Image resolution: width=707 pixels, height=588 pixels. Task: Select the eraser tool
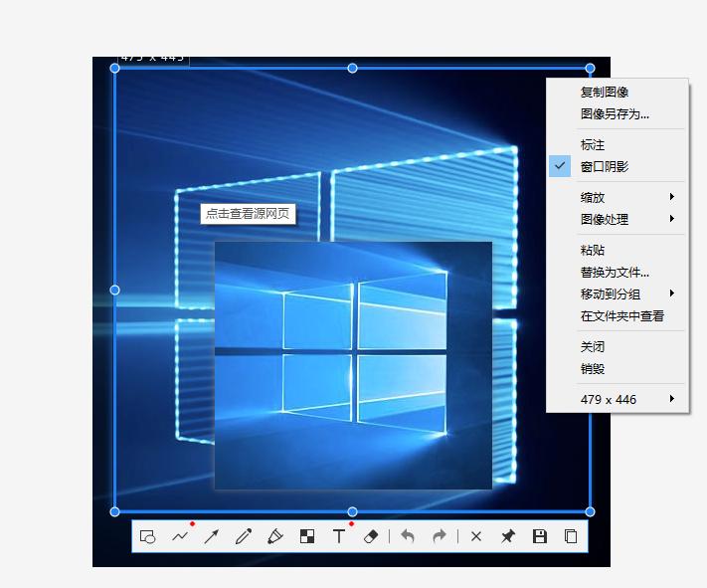tap(371, 536)
